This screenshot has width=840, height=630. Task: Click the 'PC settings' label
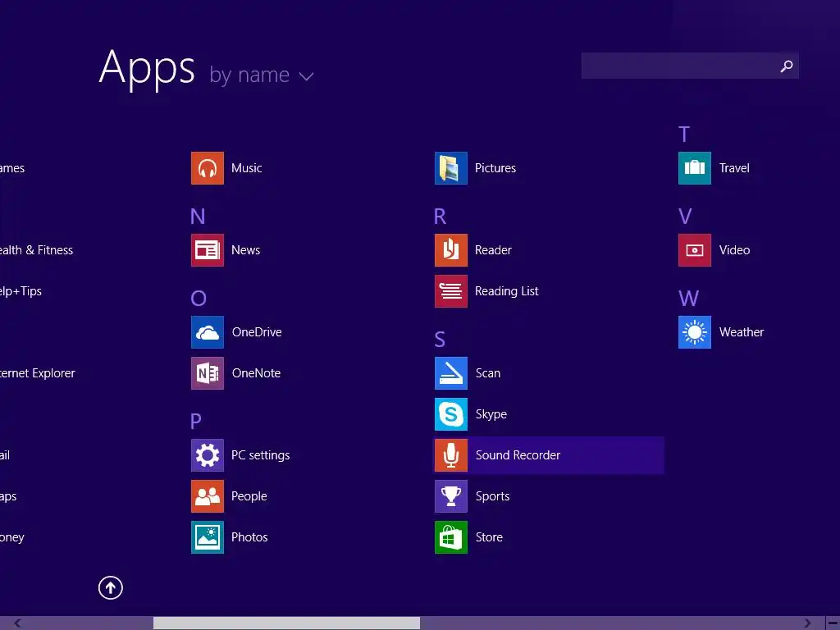[260, 455]
